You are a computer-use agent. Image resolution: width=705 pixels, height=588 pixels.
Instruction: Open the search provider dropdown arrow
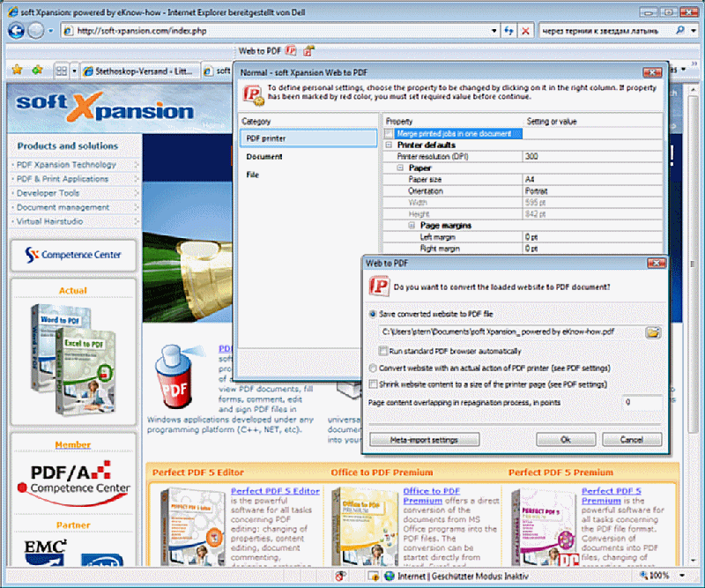pos(694,31)
